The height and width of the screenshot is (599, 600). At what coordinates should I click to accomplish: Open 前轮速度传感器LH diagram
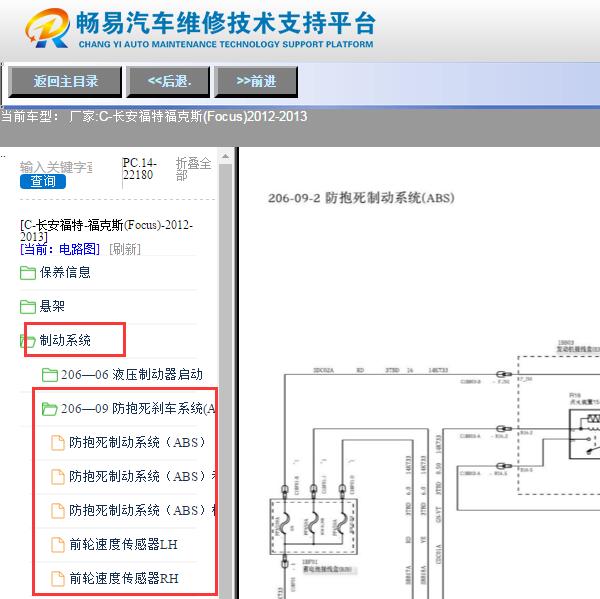coord(123,544)
